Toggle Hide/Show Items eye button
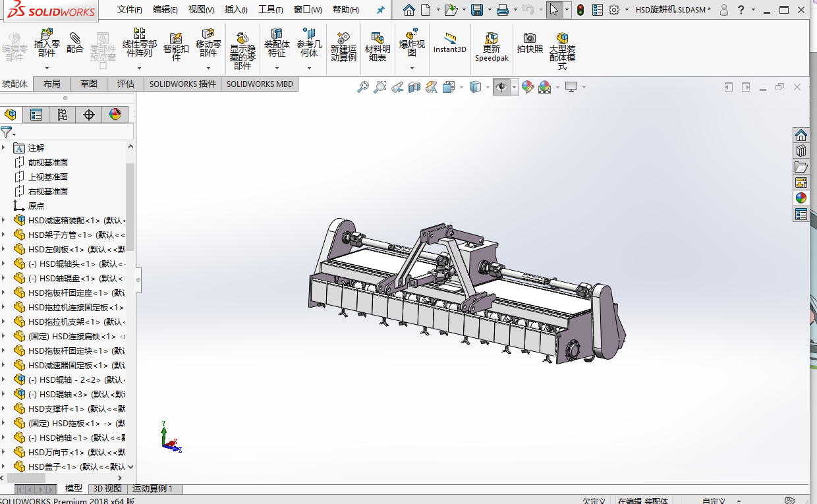 pyautogui.click(x=501, y=87)
